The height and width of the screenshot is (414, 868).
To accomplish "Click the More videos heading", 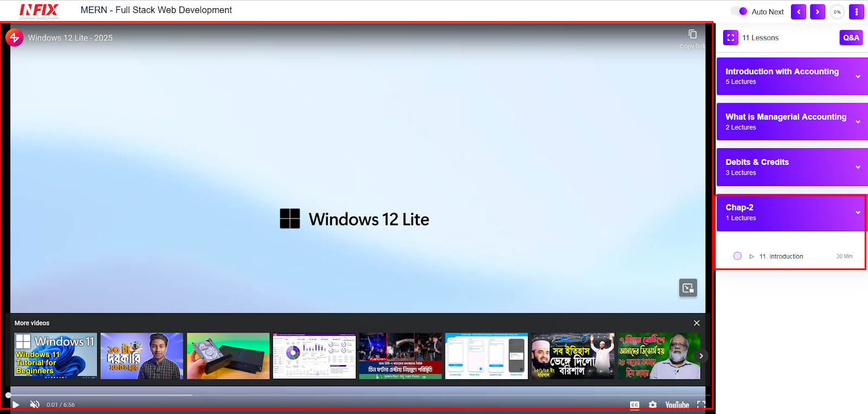I will point(32,323).
